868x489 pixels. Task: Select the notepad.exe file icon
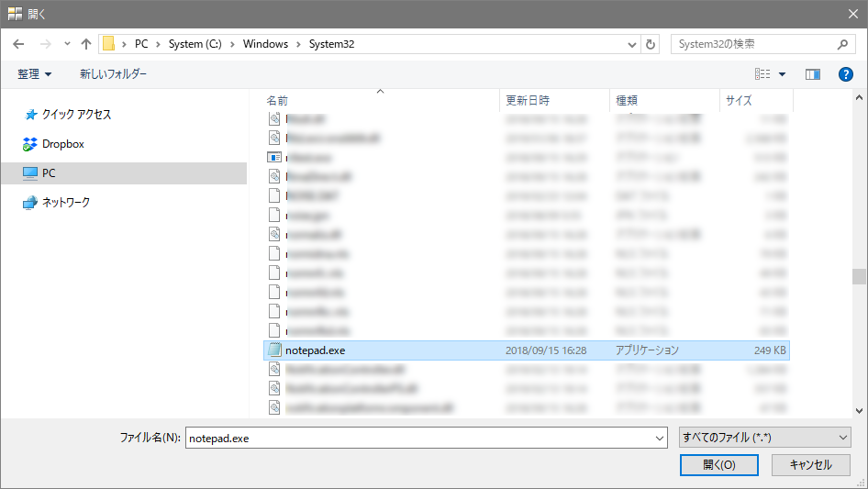tap(274, 350)
